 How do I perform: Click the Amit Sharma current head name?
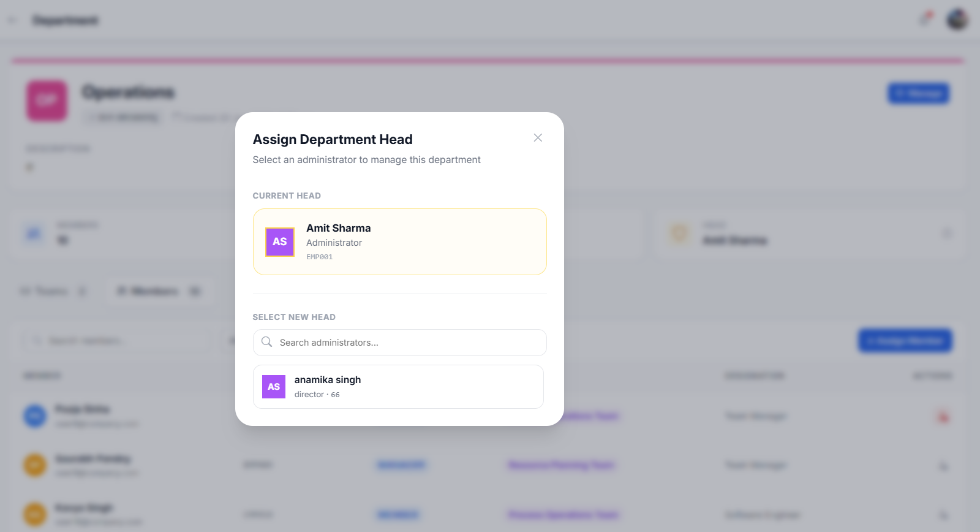pyautogui.click(x=339, y=228)
